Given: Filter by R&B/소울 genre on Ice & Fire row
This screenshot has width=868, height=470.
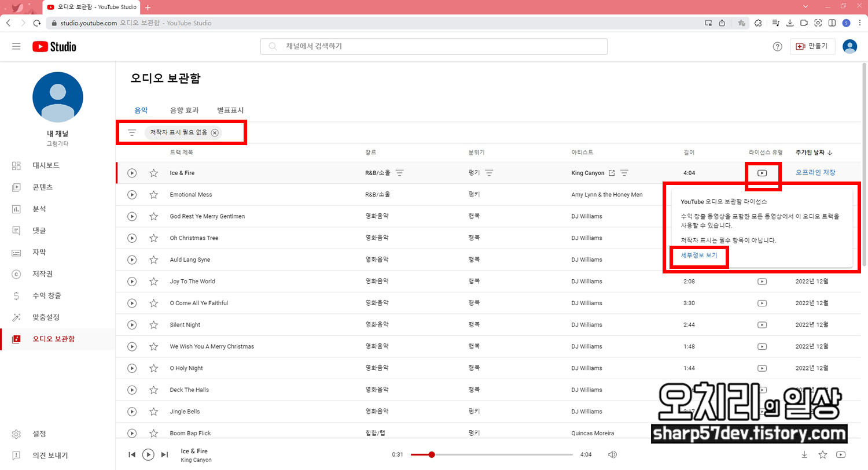Looking at the screenshot, I should 399,173.
